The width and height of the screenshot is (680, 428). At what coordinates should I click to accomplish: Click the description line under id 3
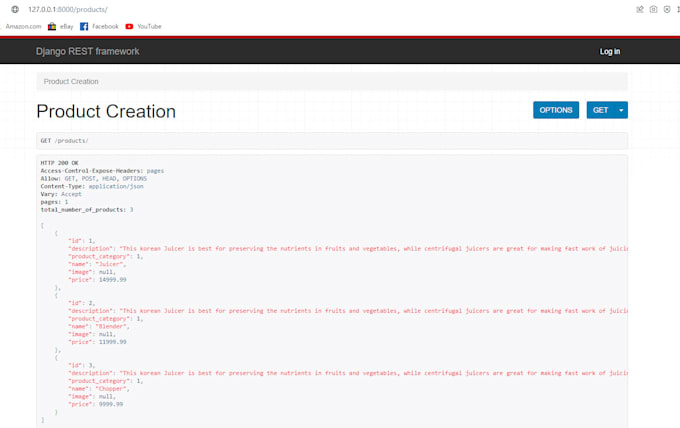point(348,373)
